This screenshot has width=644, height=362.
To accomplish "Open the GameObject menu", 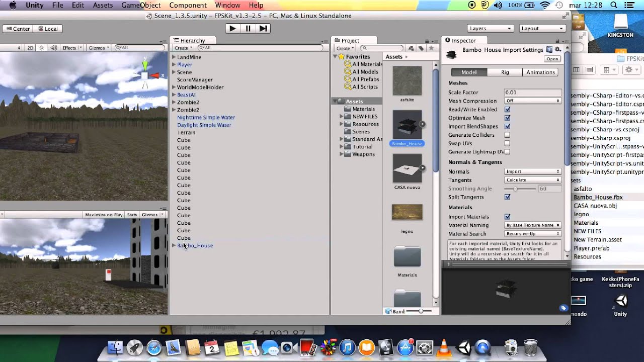I will (141, 5).
